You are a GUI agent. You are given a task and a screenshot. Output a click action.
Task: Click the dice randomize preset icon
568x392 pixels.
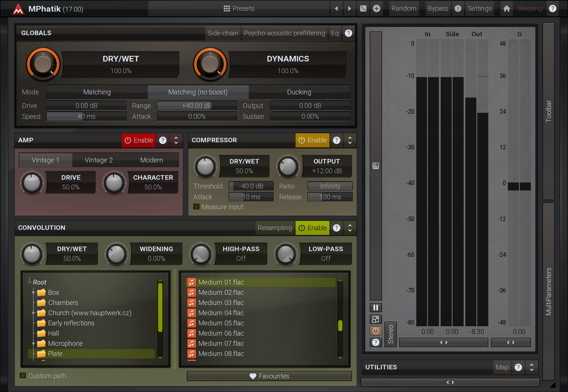363,9
